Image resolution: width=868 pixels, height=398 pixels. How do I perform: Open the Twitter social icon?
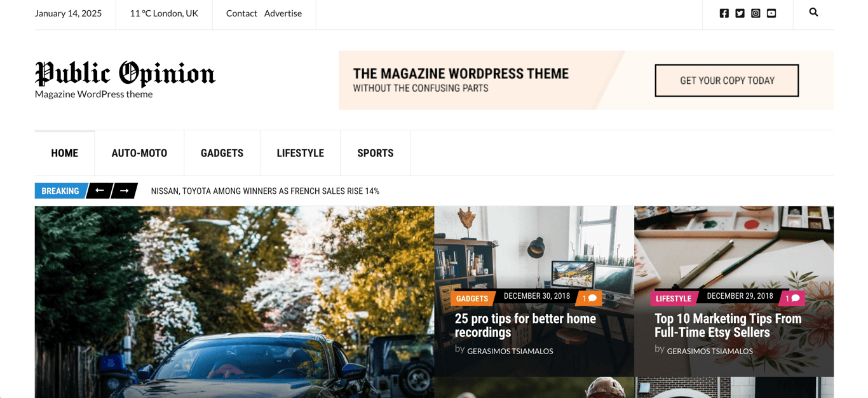[x=740, y=13]
